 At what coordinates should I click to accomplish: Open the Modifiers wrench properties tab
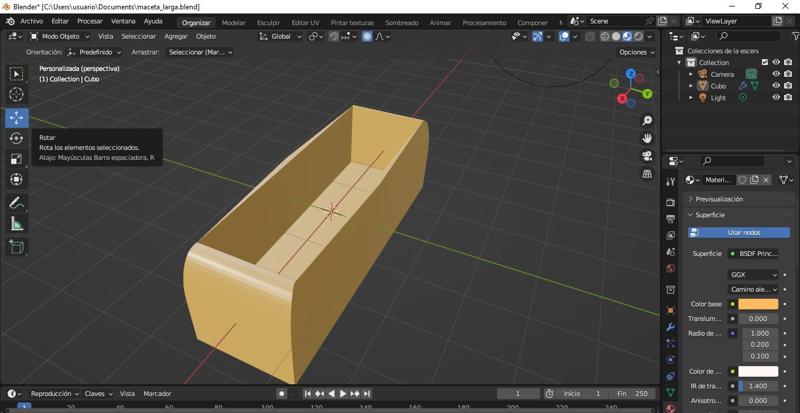pyautogui.click(x=671, y=327)
